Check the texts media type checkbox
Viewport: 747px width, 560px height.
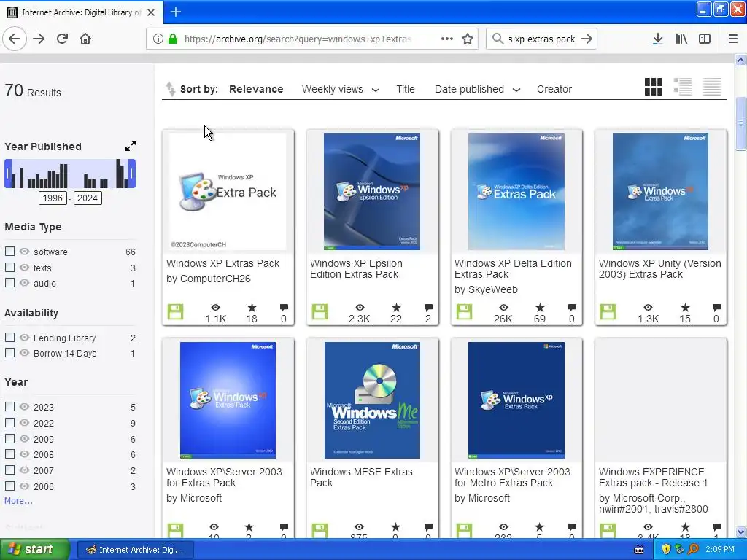click(9, 267)
